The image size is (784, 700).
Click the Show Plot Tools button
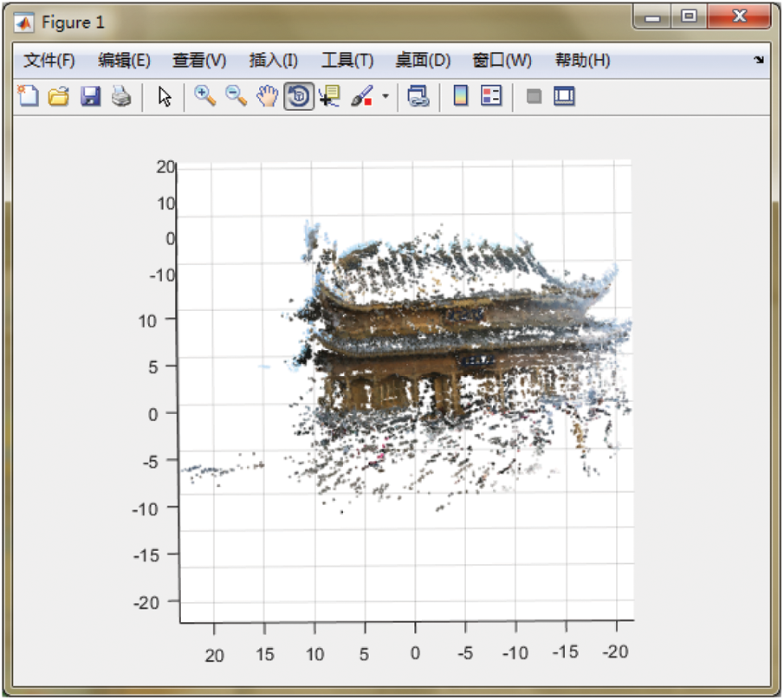565,96
